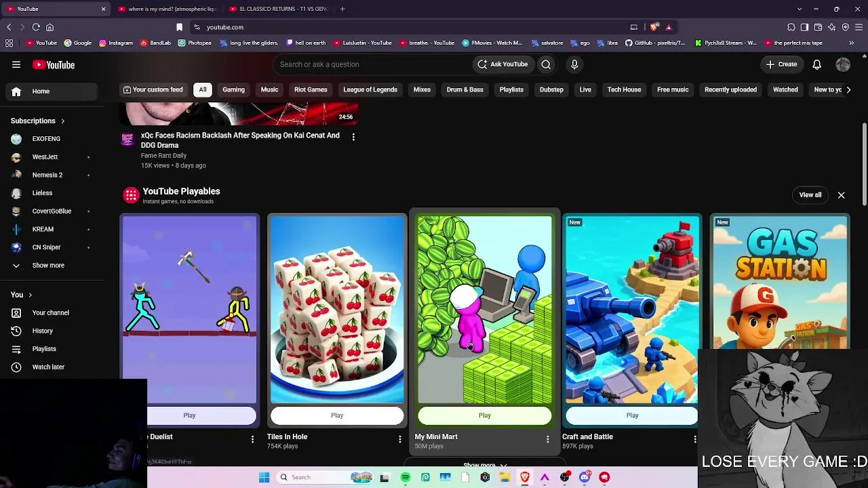This screenshot has height=488, width=868.
Task: Open the more options for My Mini Mart
Action: point(548,439)
